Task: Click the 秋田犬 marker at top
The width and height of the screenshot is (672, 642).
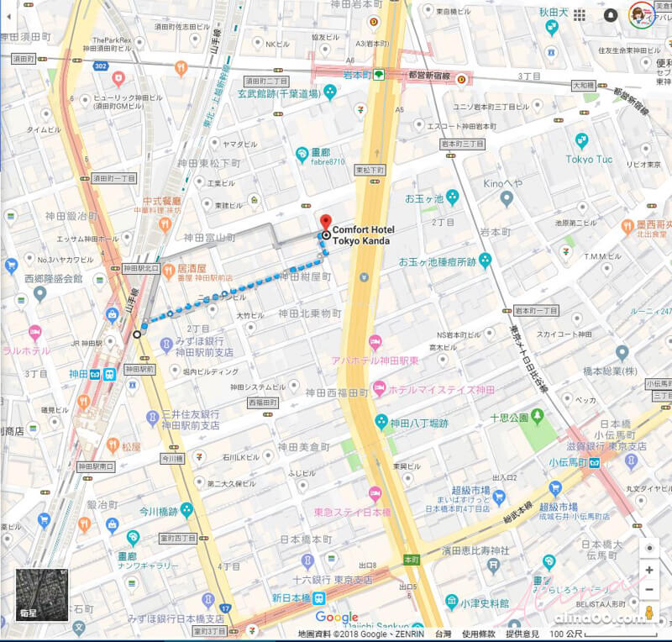Action: 552,29
